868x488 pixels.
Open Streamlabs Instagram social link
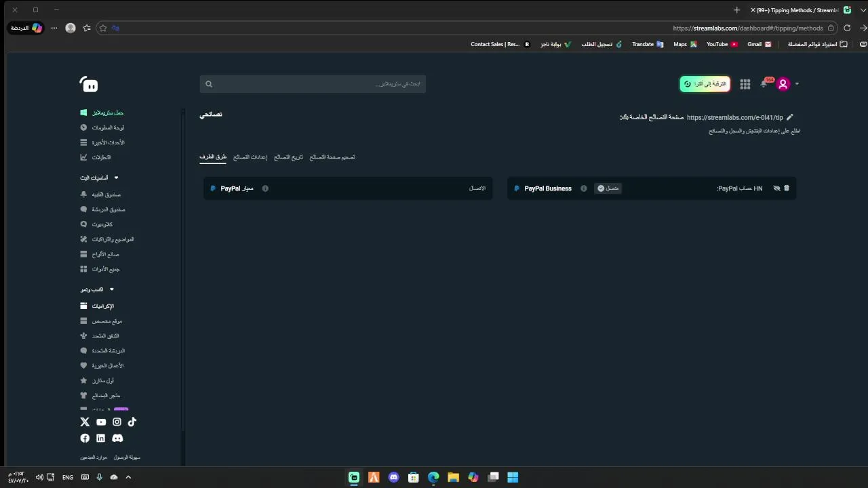(117, 422)
